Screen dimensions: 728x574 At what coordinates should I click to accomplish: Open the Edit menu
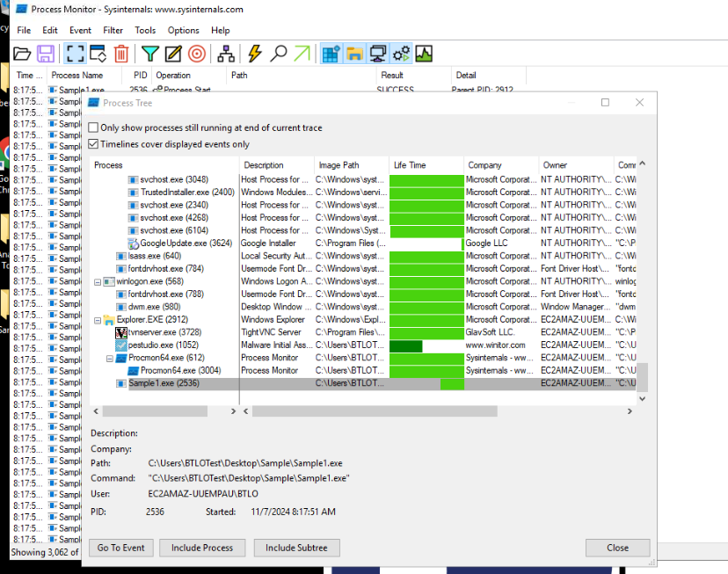pyautogui.click(x=50, y=30)
